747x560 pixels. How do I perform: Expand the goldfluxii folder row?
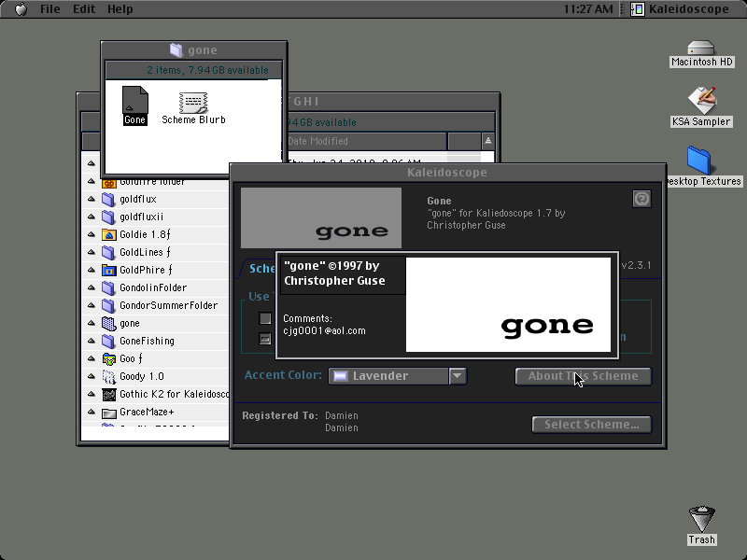pos(92,217)
